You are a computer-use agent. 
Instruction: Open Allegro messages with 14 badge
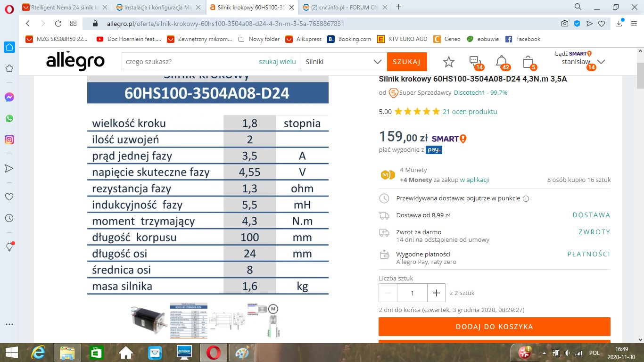point(476,62)
